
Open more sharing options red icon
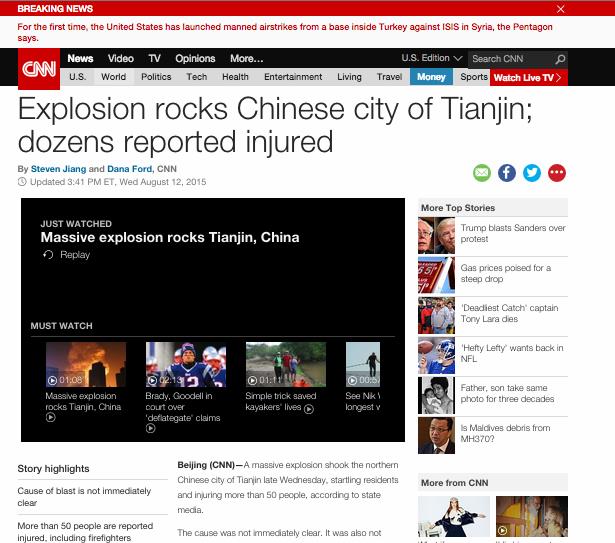557,173
